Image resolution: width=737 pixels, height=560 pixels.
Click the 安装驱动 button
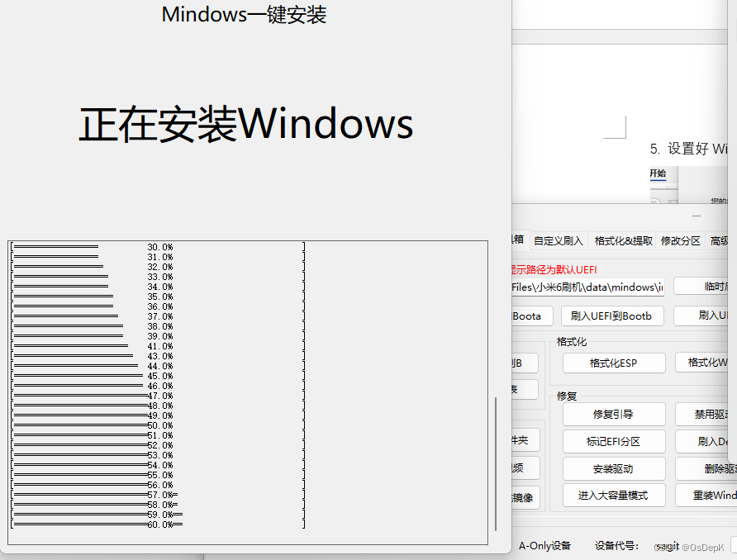614,469
